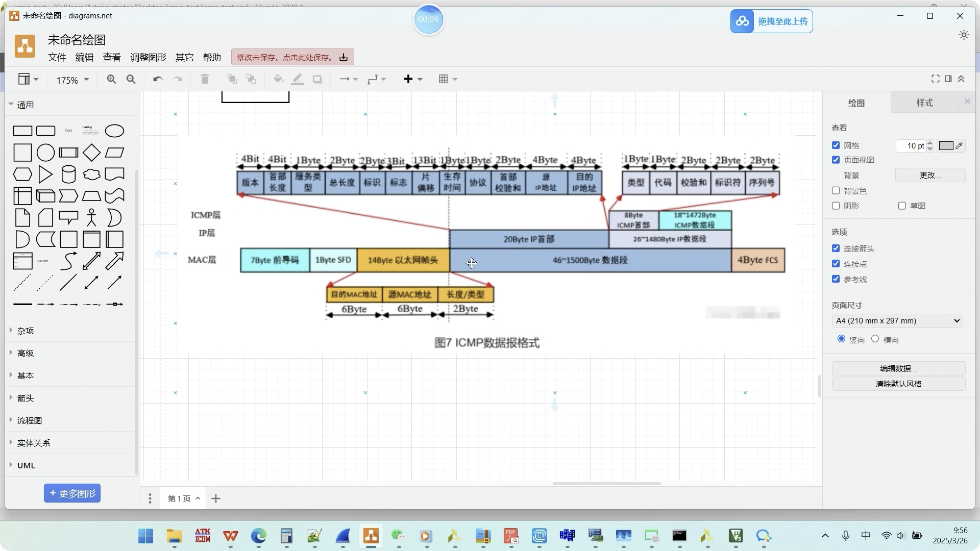Enable the 阴影 shadow checkbox
The height and width of the screenshot is (551, 980).
(x=836, y=206)
